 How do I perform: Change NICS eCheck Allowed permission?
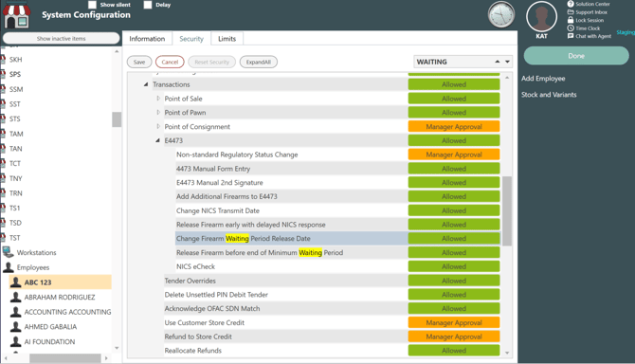coord(454,266)
